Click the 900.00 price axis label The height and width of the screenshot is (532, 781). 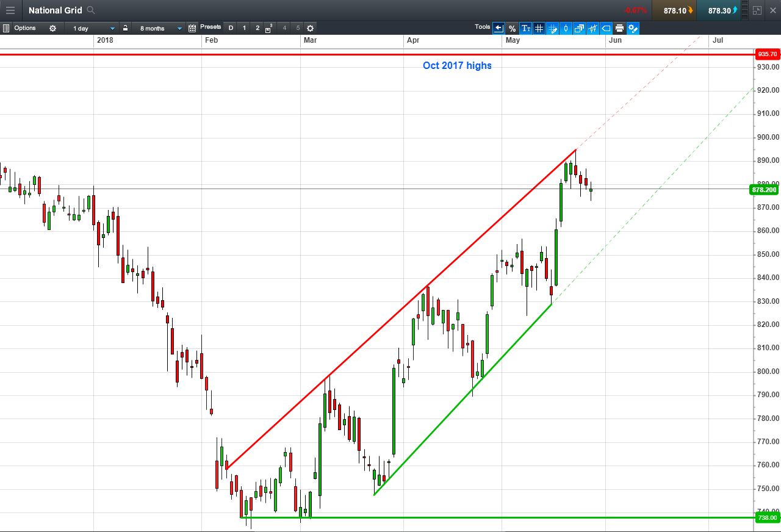[768, 137]
